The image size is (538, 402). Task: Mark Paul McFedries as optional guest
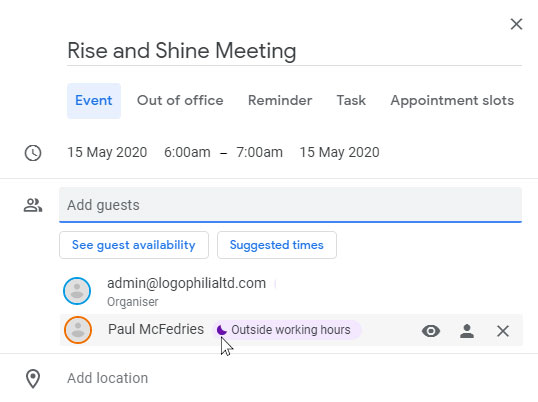(467, 331)
